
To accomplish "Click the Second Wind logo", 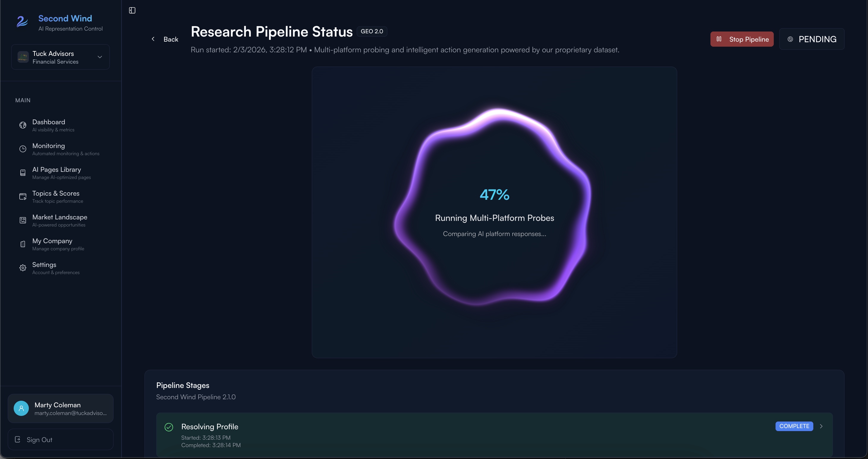I will 22,22.
